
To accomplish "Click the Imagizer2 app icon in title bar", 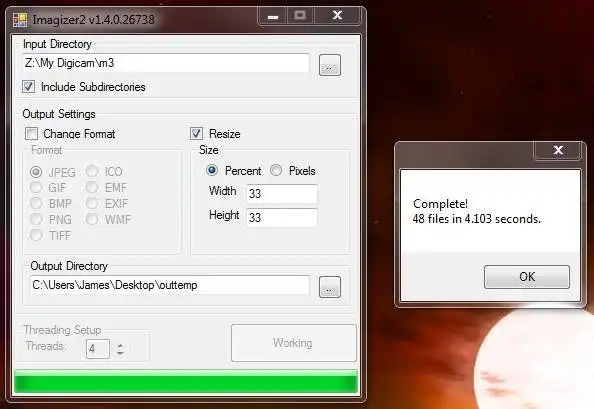I will 20,20.
